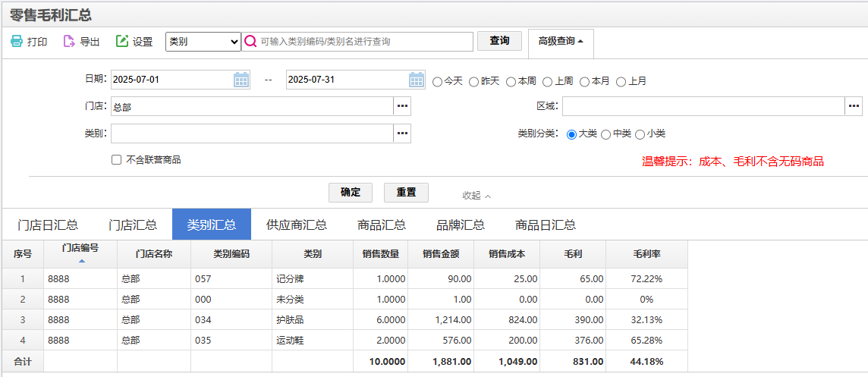Image resolution: width=868 pixels, height=377 pixels.
Task: Click the 销售数量 column header
Action: 381,254
